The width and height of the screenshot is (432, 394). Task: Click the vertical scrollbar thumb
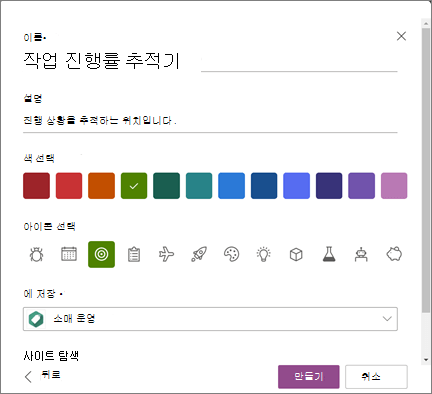[x=426, y=170]
